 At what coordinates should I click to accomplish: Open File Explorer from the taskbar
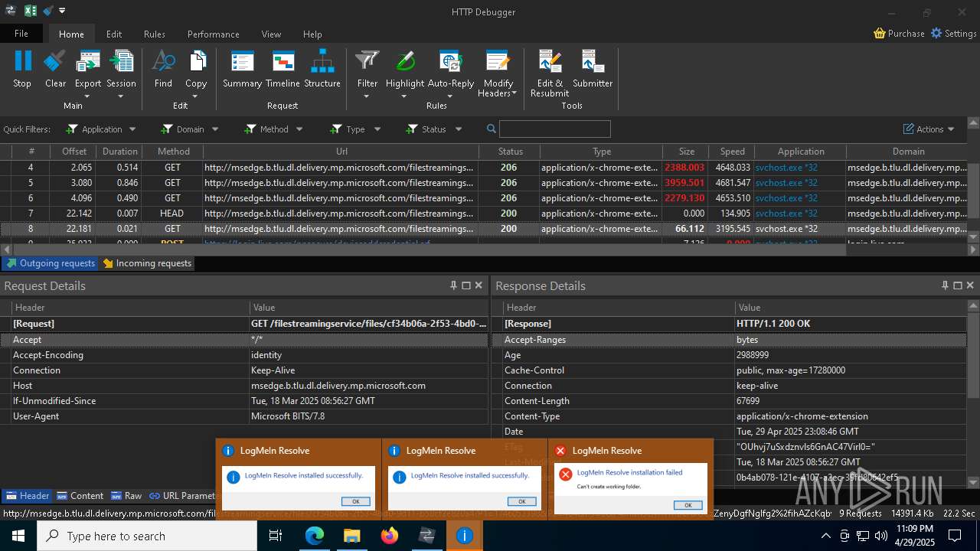pos(352,536)
